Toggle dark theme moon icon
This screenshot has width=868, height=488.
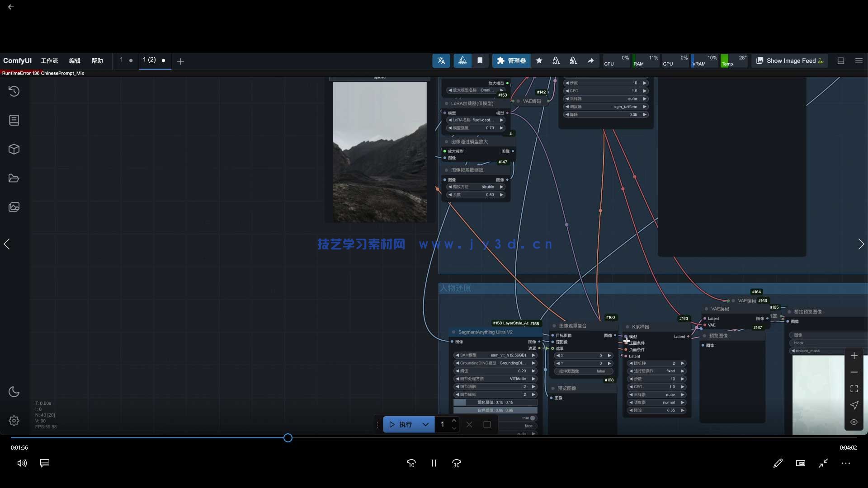(14, 392)
